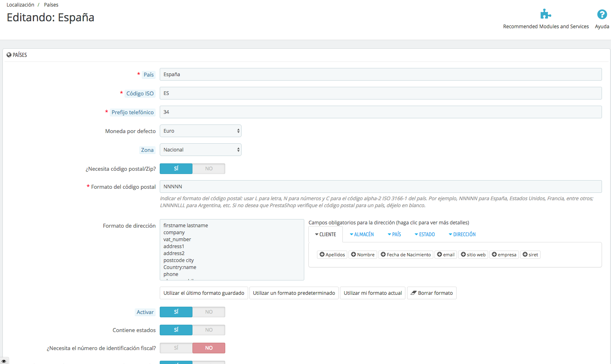611x364 pixels.
Task: Click the 'firstname lastname' line in address format
Action: [x=186, y=226]
